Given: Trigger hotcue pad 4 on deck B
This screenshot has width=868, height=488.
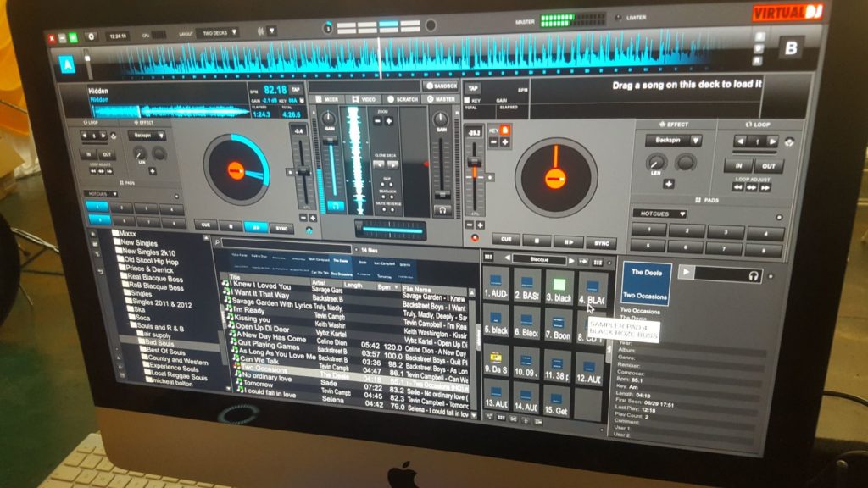Looking at the screenshot, I should point(765,234).
